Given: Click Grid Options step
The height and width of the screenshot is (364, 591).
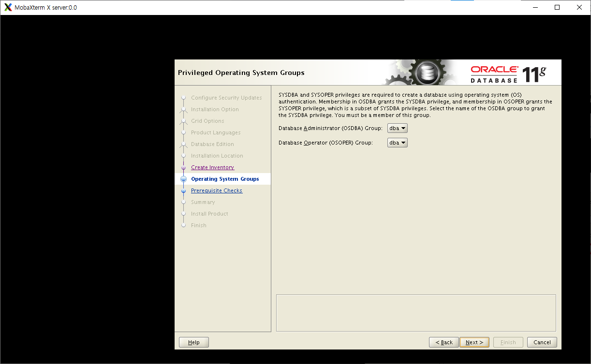Looking at the screenshot, I should (207, 121).
